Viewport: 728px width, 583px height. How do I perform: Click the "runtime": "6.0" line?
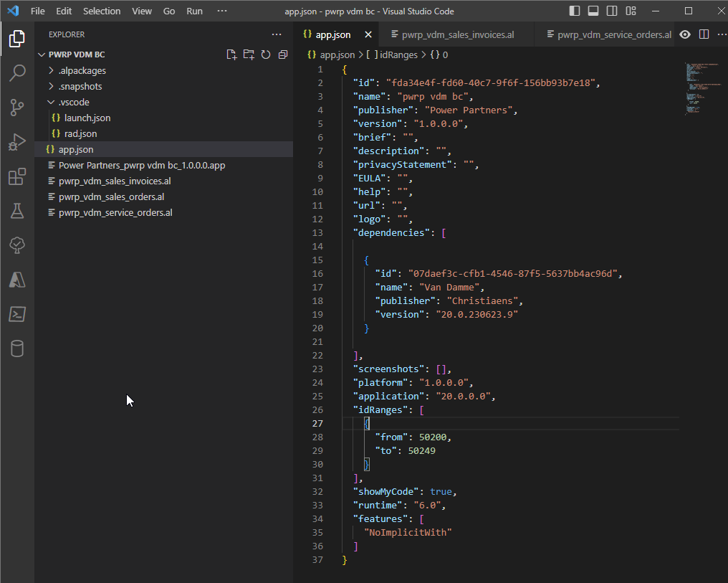[399, 505]
